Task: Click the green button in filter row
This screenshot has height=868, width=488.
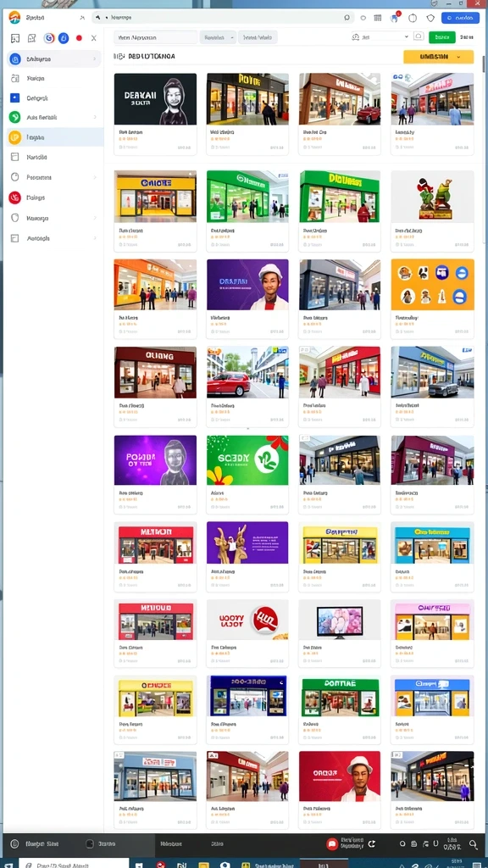Action: coord(442,37)
